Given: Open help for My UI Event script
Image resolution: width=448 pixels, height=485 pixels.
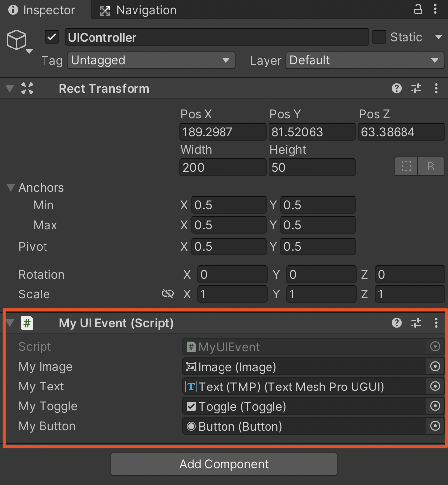Looking at the screenshot, I should [397, 323].
